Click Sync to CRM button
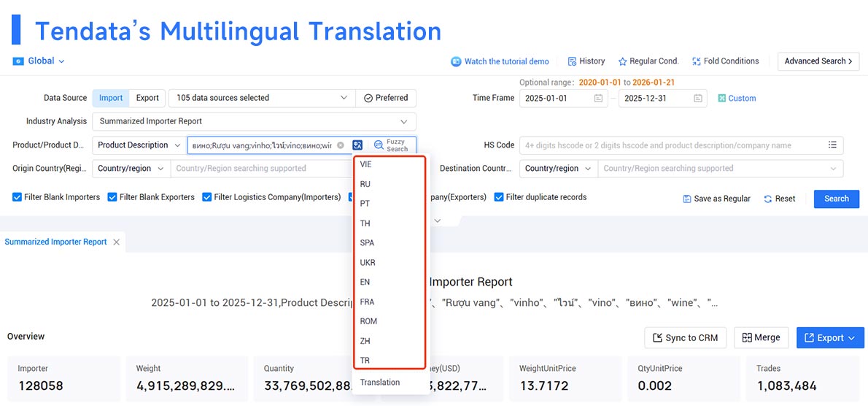The width and height of the screenshot is (868, 406). tap(686, 338)
